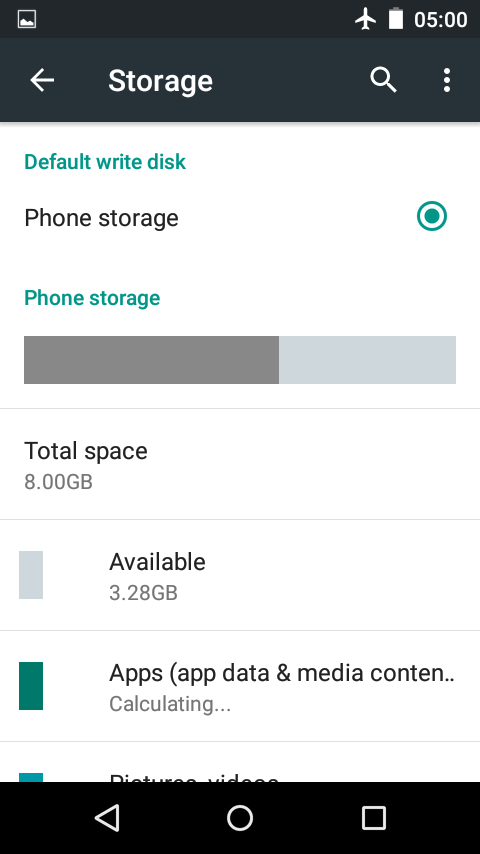Open the partially visible Pictures, videos entry
The image size is (480, 854).
240,762
